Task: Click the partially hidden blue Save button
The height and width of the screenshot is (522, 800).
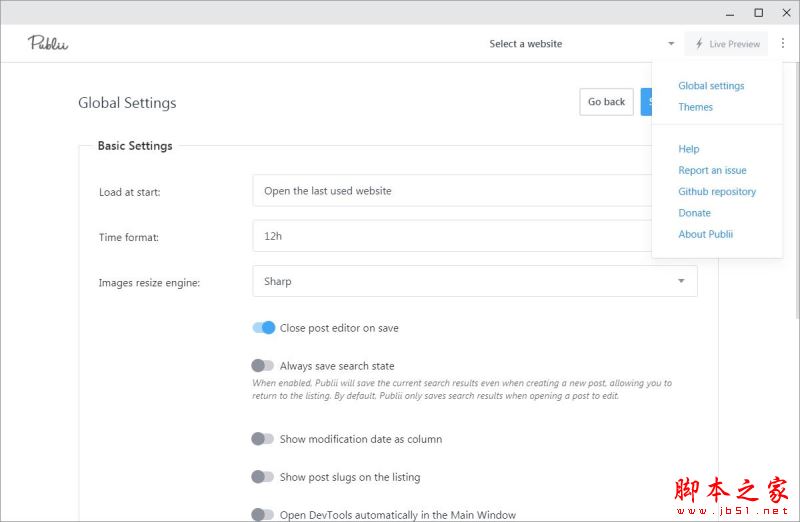Action: point(646,102)
